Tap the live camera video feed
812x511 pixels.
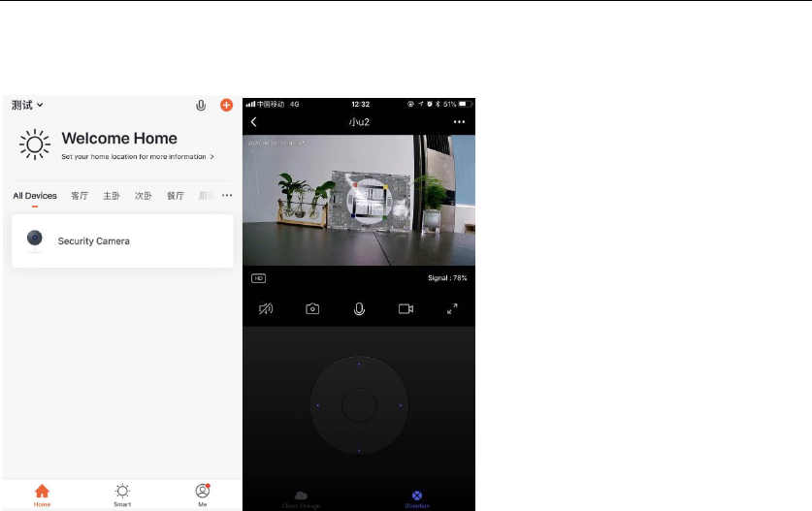point(358,201)
